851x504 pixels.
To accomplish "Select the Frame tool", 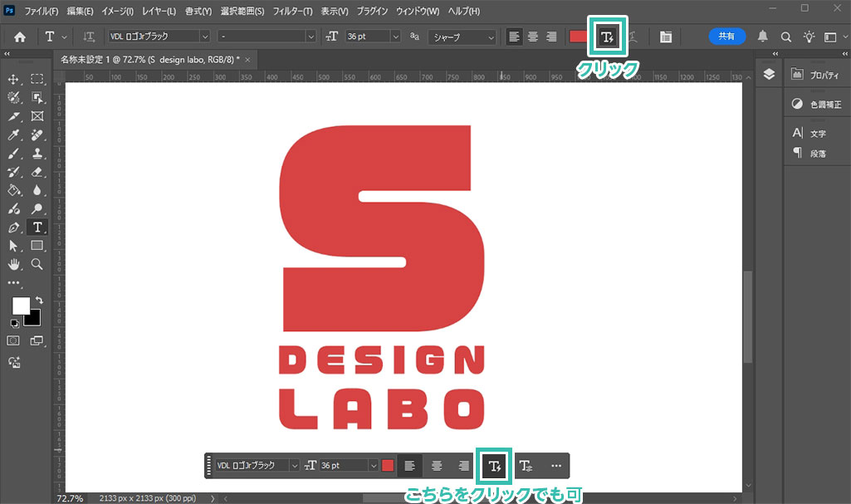I will [37, 116].
